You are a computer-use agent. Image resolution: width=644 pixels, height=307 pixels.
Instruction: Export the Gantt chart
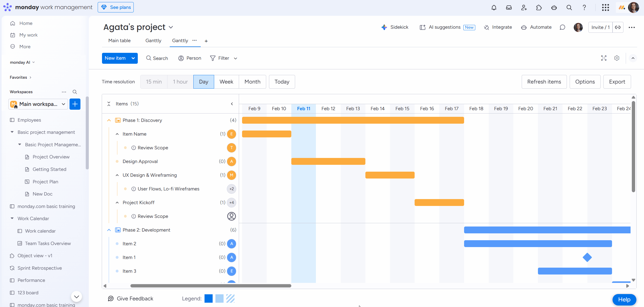click(617, 82)
